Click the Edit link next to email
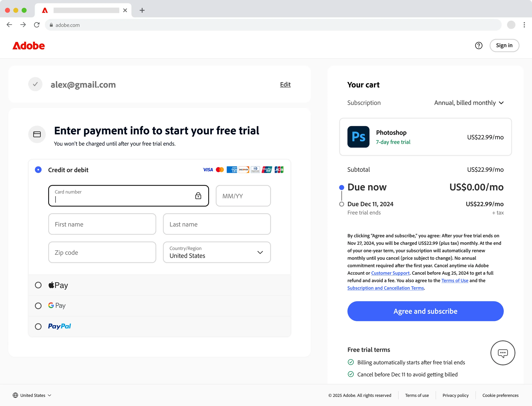The width and height of the screenshot is (532, 406). point(285,84)
